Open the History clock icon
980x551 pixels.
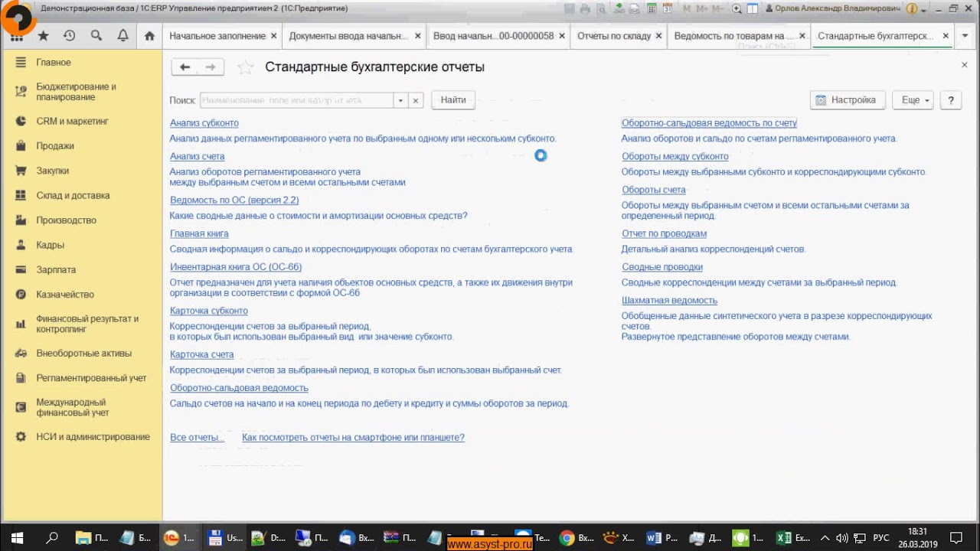click(x=70, y=36)
